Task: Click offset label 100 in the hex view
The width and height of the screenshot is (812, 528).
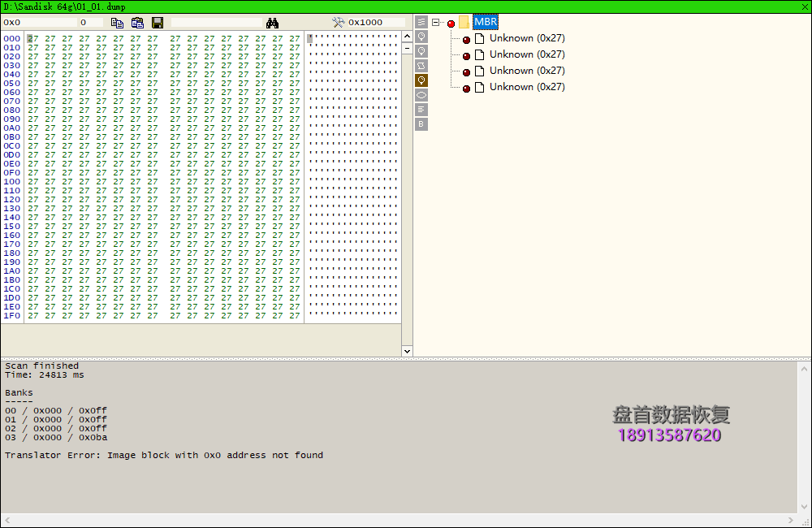Action: click(x=12, y=182)
